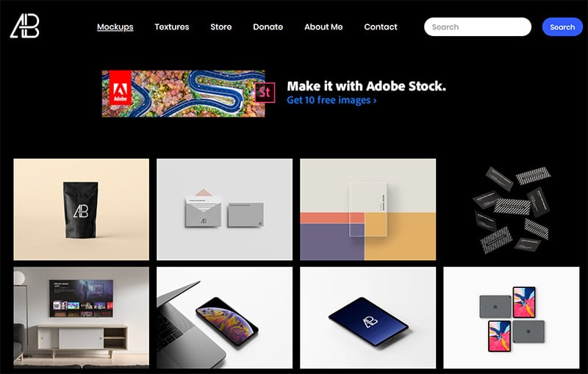Go to the Textures page
The height and width of the screenshot is (374, 588).
pos(172,27)
